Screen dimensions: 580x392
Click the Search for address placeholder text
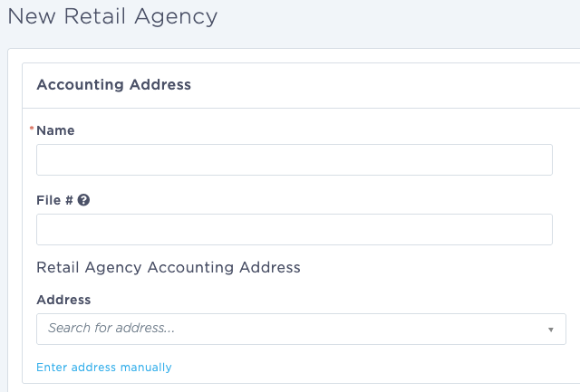[111, 328]
